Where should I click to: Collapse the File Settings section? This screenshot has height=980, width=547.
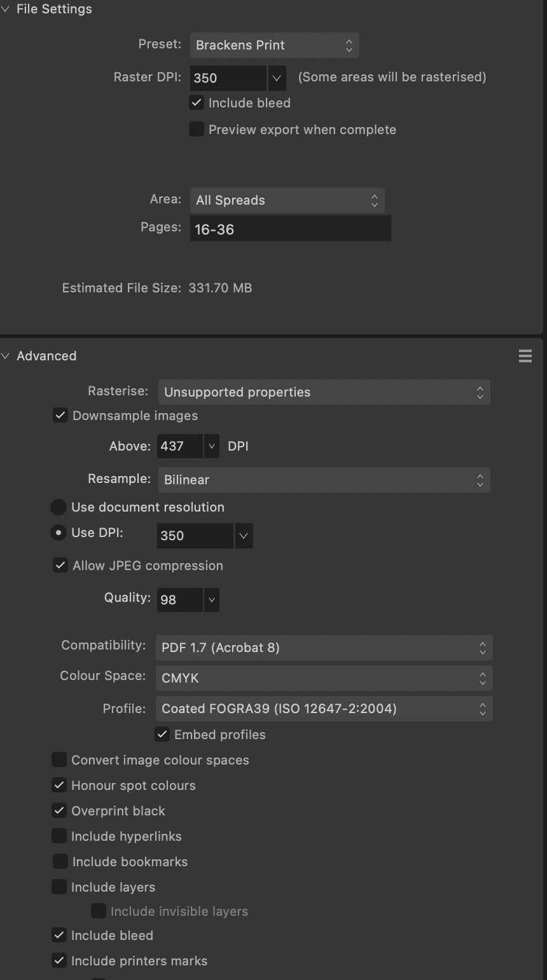pos(6,9)
